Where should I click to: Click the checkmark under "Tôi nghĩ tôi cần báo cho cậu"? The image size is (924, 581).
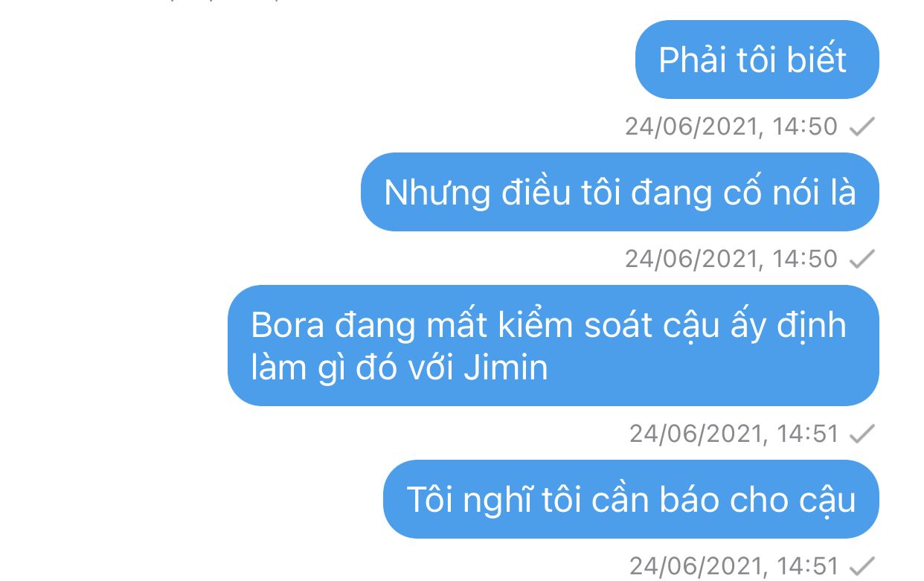click(x=862, y=566)
